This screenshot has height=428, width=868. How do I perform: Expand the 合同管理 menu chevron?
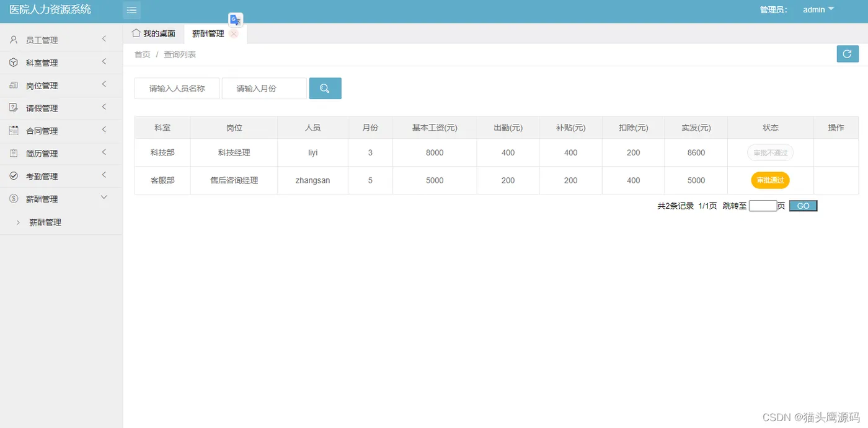[x=104, y=129]
